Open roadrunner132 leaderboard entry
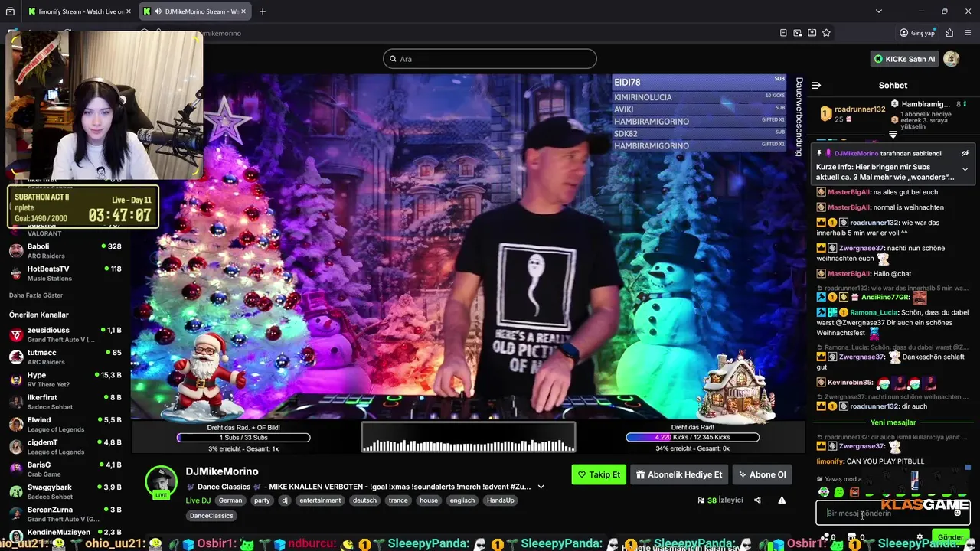This screenshot has height=551, width=980. [851, 114]
